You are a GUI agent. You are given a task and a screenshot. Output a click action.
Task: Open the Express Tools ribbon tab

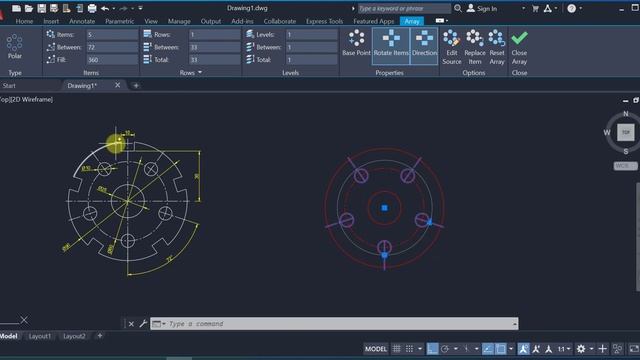pyautogui.click(x=324, y=21)
